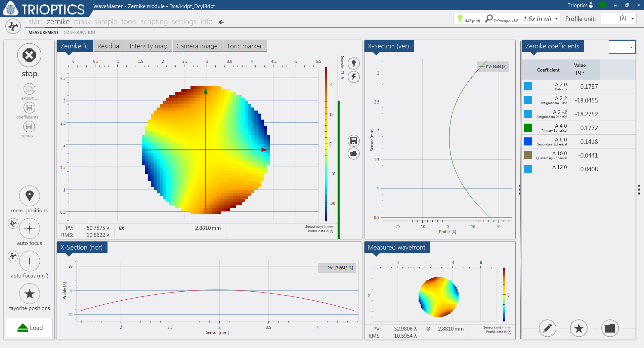Click the lamp intensity icon beside the colorbar
Screen dimensions: 644x348
pos(353,63)
